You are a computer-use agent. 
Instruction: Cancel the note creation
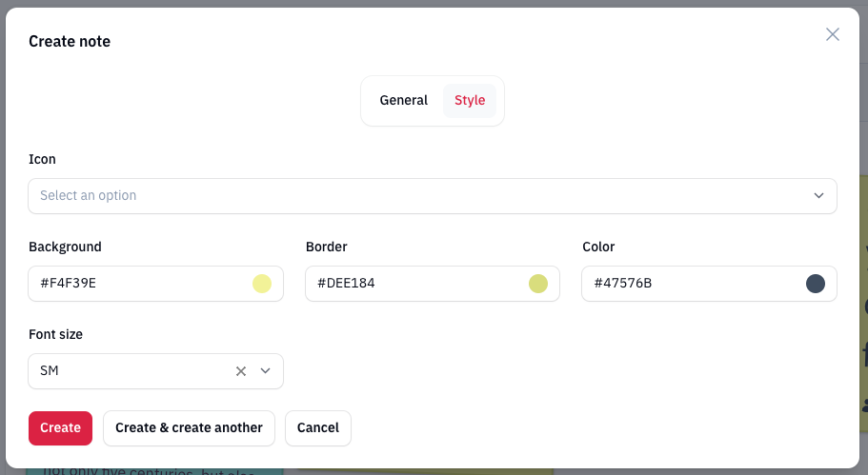tap(317, 428)
